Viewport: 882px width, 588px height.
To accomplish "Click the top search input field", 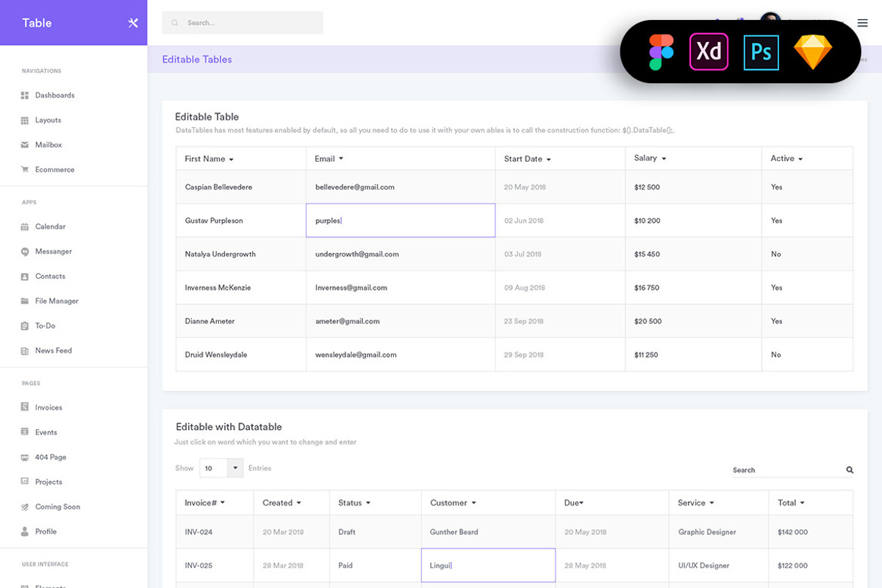I will point(243,23).
